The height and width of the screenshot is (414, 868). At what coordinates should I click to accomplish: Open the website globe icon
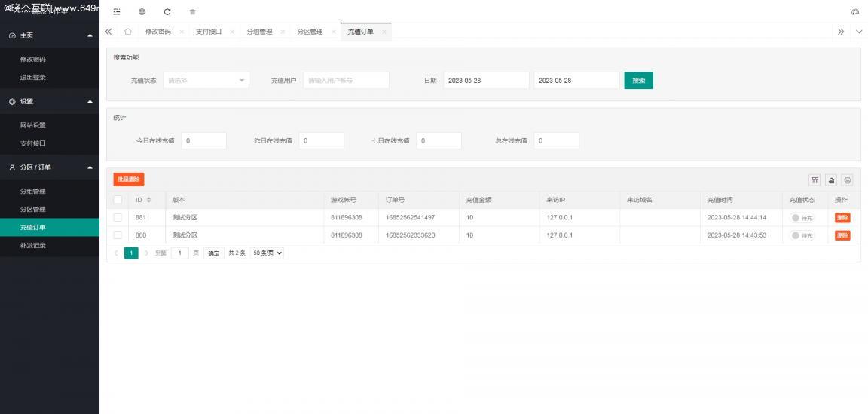coord(142,11)
